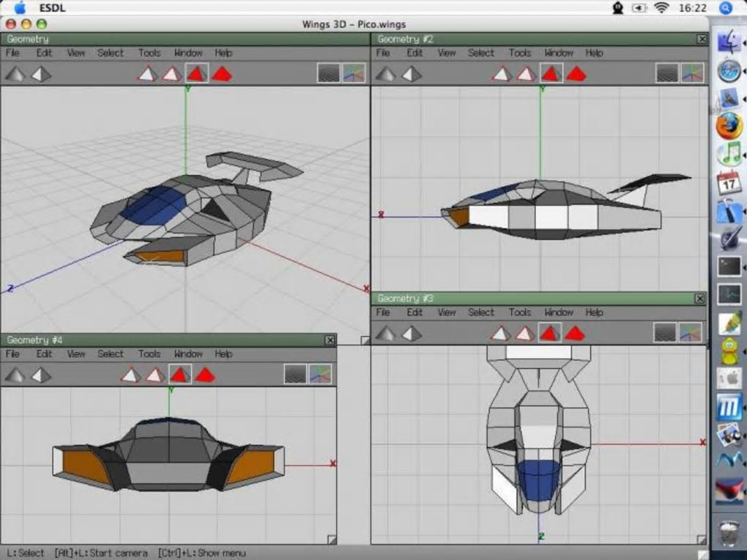Open Terminal from the Dock
747x560 pixels.
pyautogui.click(x=729, y=266)
